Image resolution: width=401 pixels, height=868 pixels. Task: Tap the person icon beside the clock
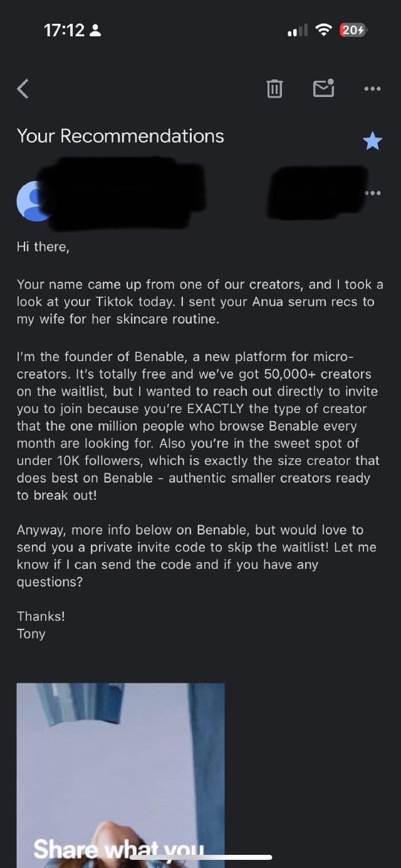(x=95, y=31)
